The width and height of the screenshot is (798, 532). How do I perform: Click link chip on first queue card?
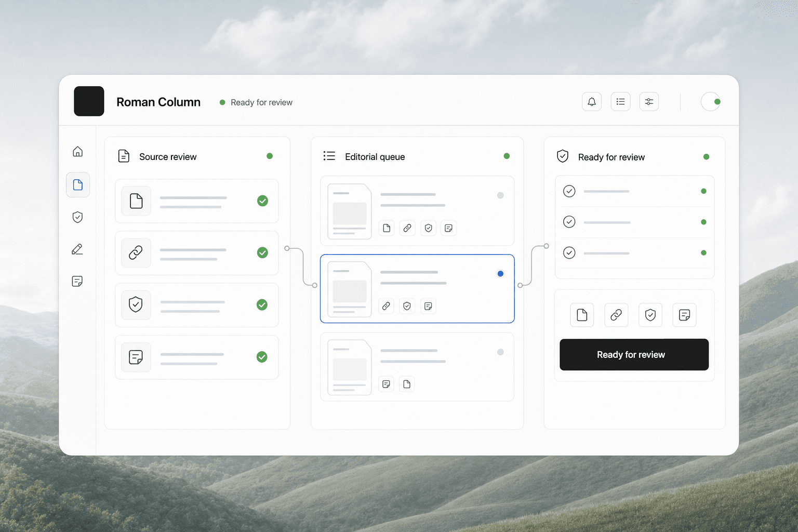coord(407,228)
